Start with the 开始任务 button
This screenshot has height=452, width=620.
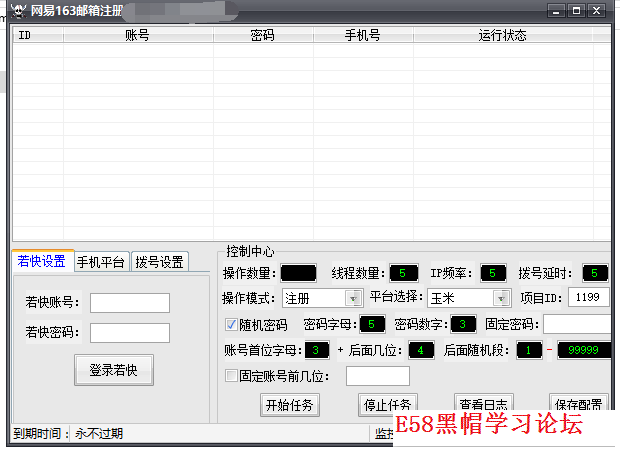coord(289,405)
